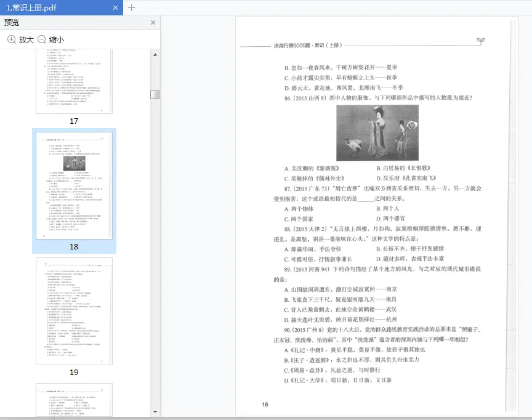Click the thumbnail label 18
Image resolution: width=532 pixels, height=420 pixels.
pyautogui.click(x=74, y=246)
